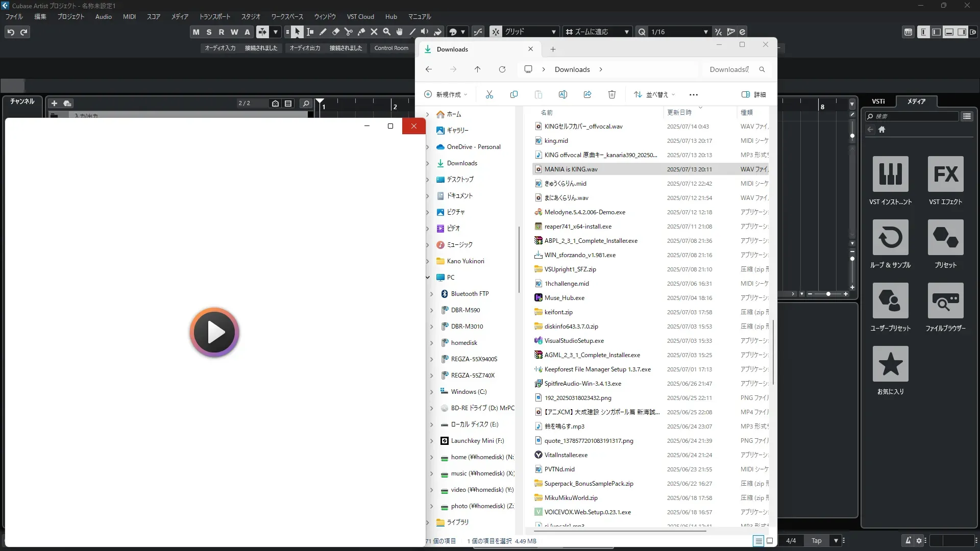The height and width of the screenshot is (551, 980).
Task: Toggle Snap on/off button
Action: pyautogui.click(x=496, y=32)
